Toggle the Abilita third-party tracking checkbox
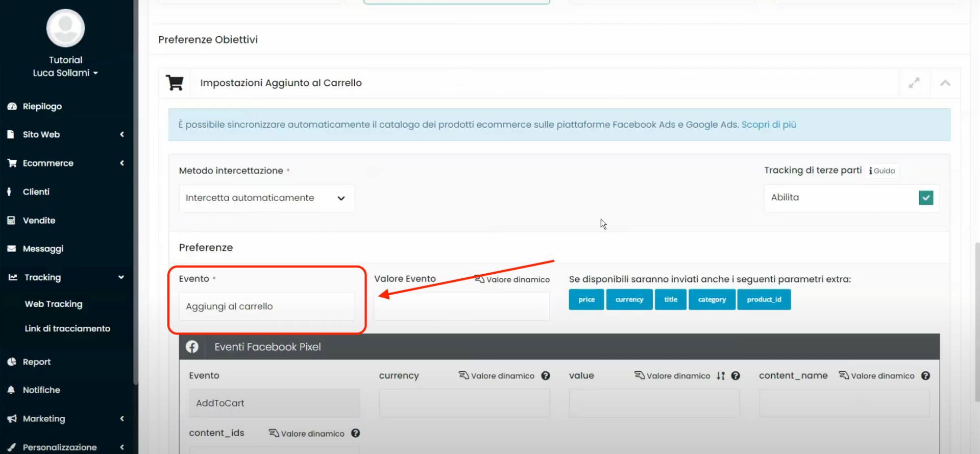The image size is (980, 454). pos(926,198)
